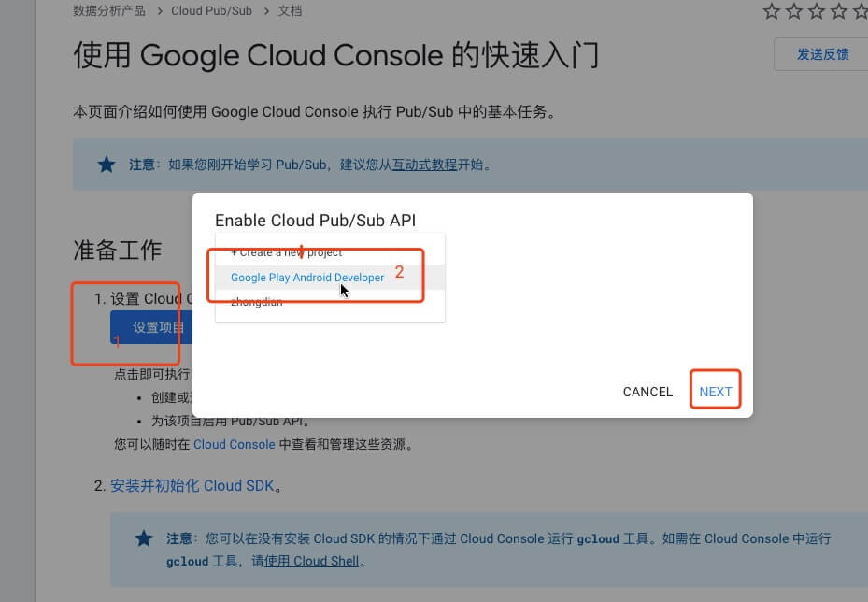Click the page title '使用 Google Cloud Console 的快速入门'

(336, 55)
